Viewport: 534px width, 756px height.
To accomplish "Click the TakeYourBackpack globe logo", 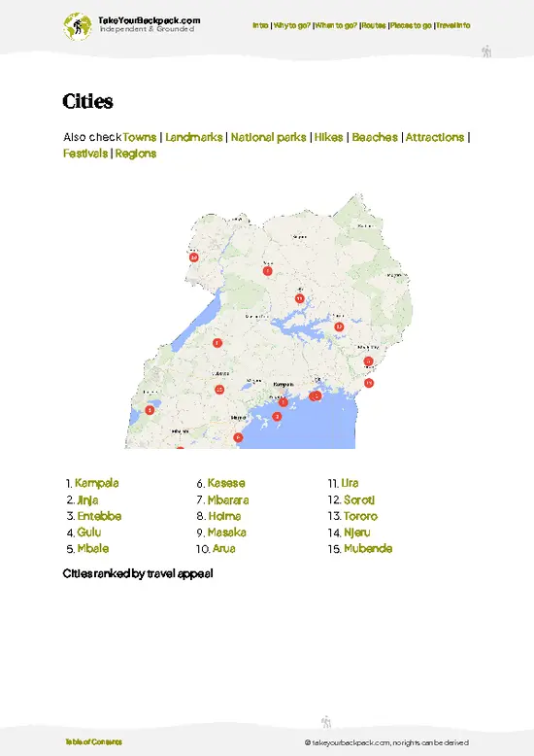I will [x=77, y=26].
